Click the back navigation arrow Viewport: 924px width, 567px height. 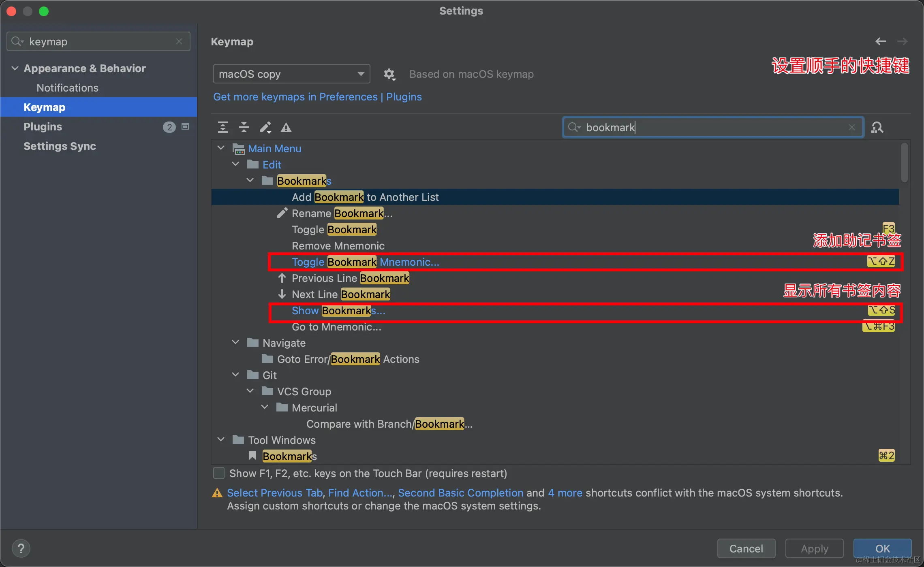[880, 41]
